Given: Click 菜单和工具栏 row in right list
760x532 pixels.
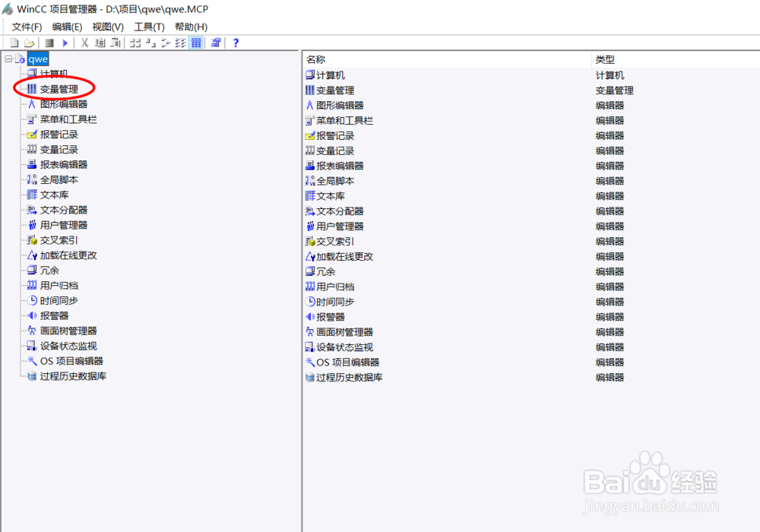Looking at the screenshot, I should (532, 120).
